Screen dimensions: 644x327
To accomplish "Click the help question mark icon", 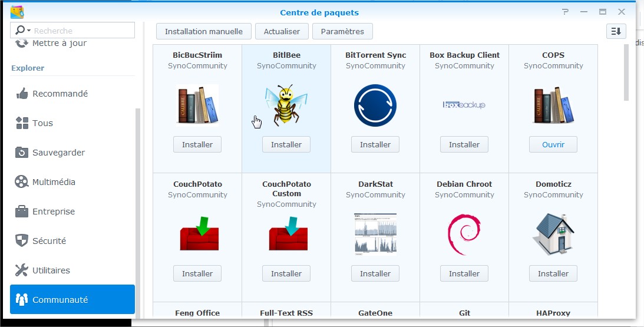I will tap(566, 12).
